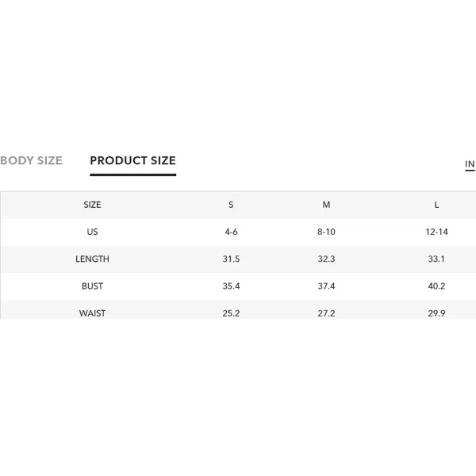This screenshot has height=476, width=476.
Task: Click the 32.3 length value
Action: pyautogui.click(x=326, y=259)
